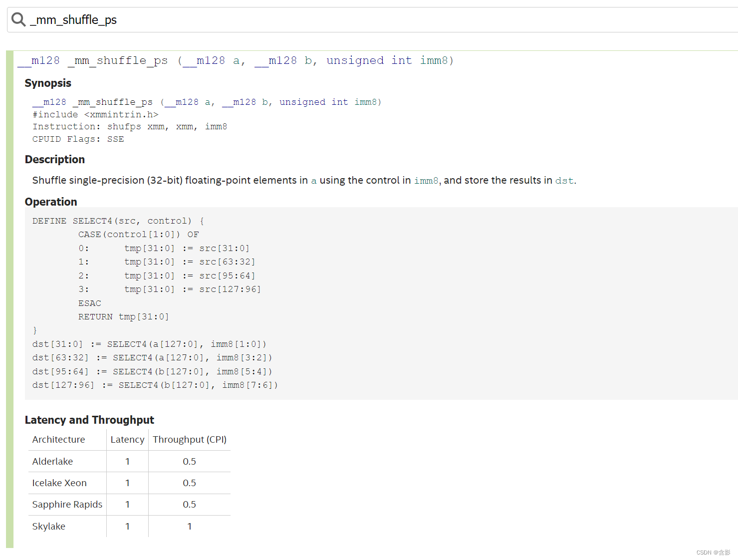Click the 'dst[31:0] := SELECT4' line

[x=150, y=344]
